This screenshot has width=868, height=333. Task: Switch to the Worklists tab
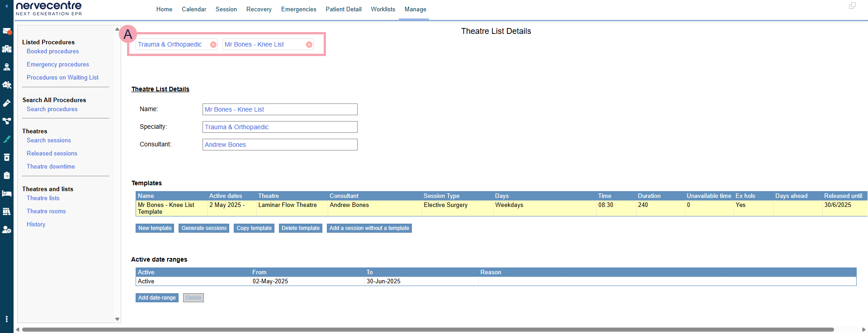pos(383,9)
